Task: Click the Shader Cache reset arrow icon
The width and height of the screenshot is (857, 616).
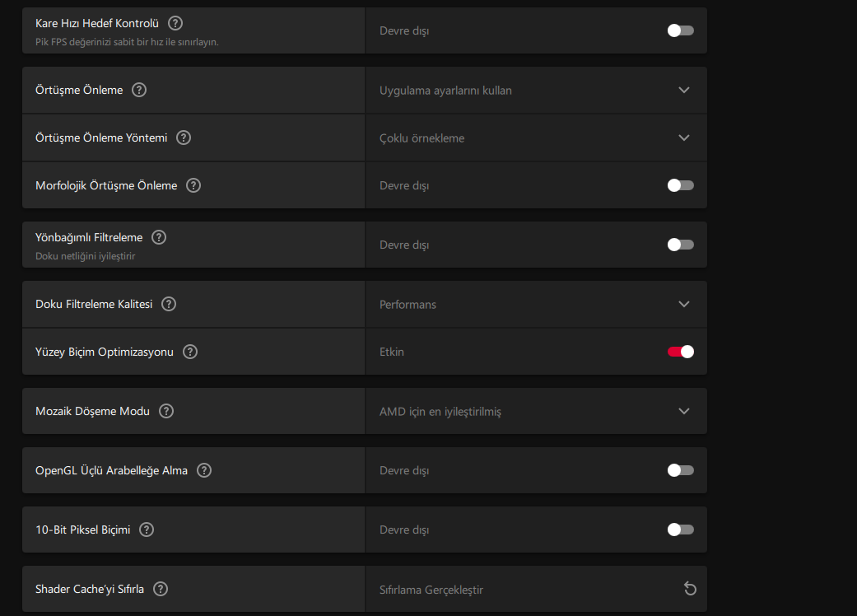Action: pos(690,589)
